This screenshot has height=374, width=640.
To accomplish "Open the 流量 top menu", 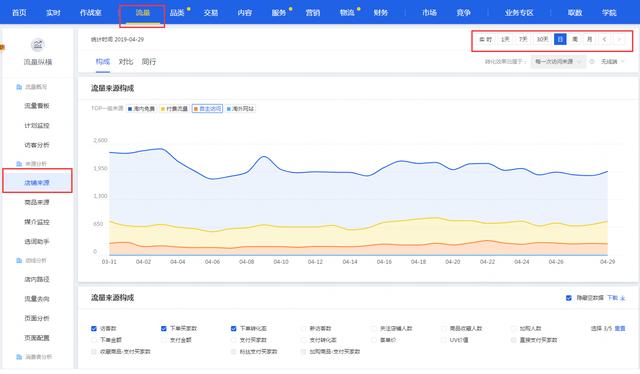I will (142, 13).
